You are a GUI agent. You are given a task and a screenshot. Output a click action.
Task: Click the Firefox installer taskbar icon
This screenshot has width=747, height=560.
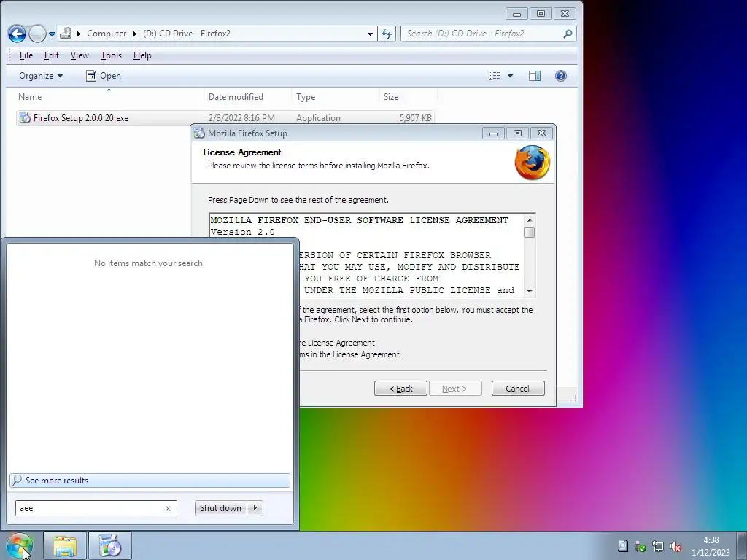pyautogui.click(x=110, y=546)
